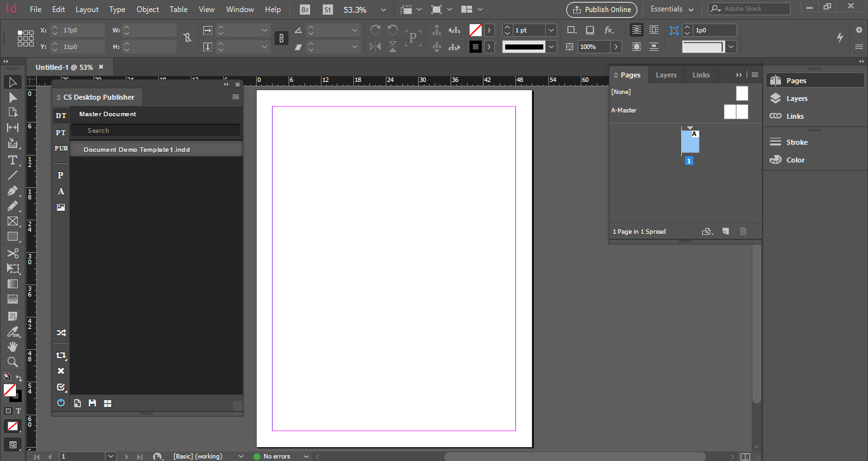Image resolution: width=868 pixels, height=461 pixels.
Task: Open the File menu
Action: click(36, 10)
